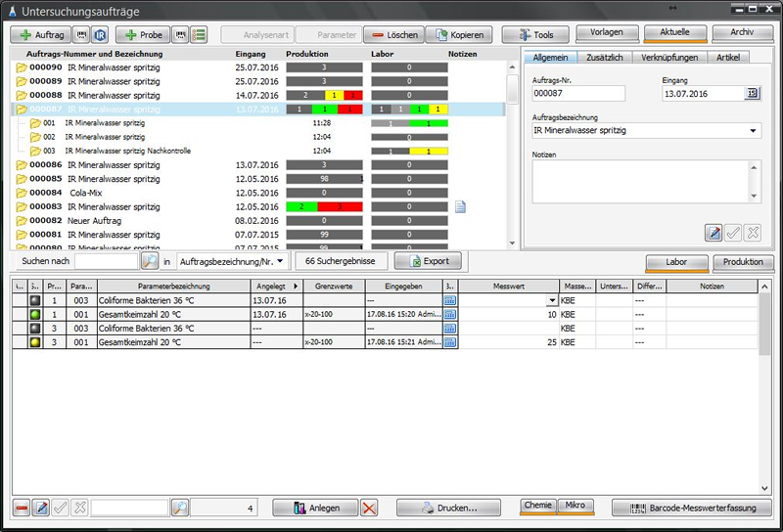Click the edit pencil icon under Notizen
Viewport: 783px width, 532px height.
pos(714,232)
